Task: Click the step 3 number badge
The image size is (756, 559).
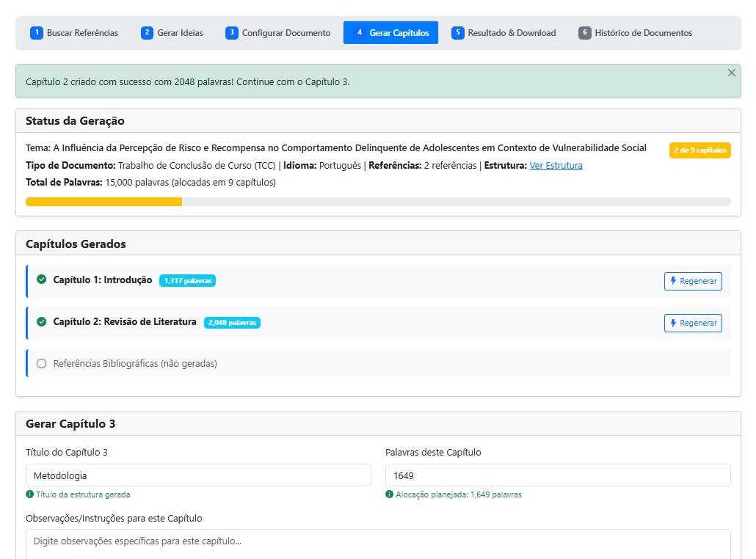Action: coord(231,33)
